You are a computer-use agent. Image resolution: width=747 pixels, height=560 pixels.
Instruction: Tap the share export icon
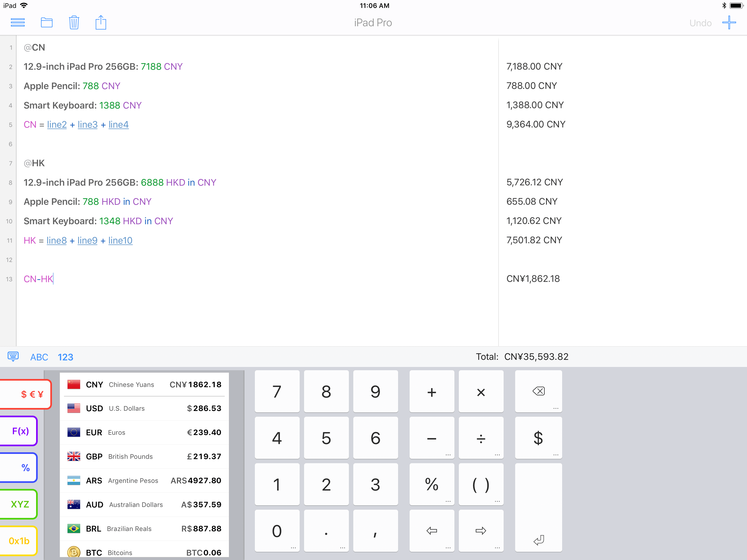click(101, 23)
